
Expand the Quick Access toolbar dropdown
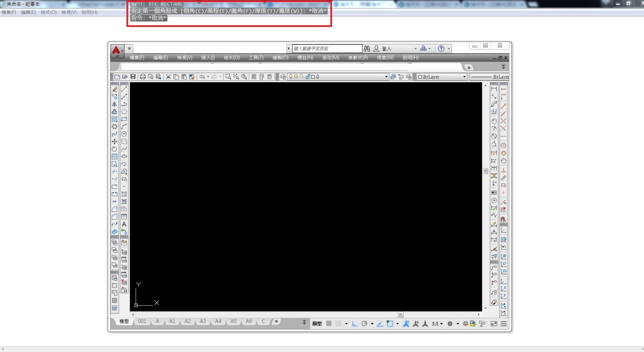click(x=130, y=48)
